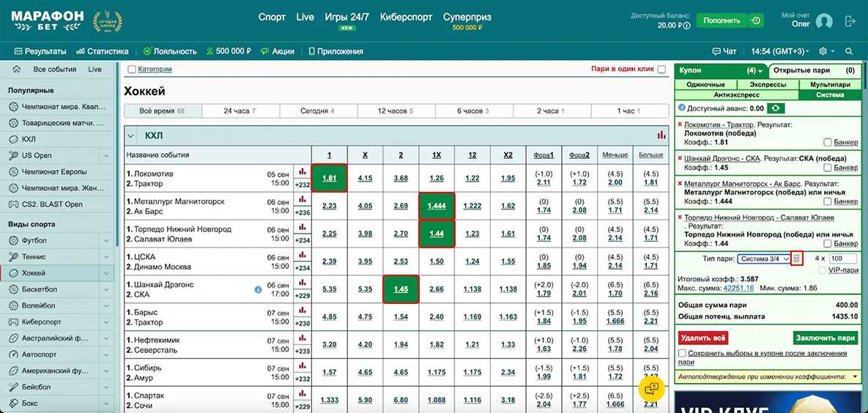Screen dimensions: 868x413
Task: Open the Чат chat link
Action: 725,51
